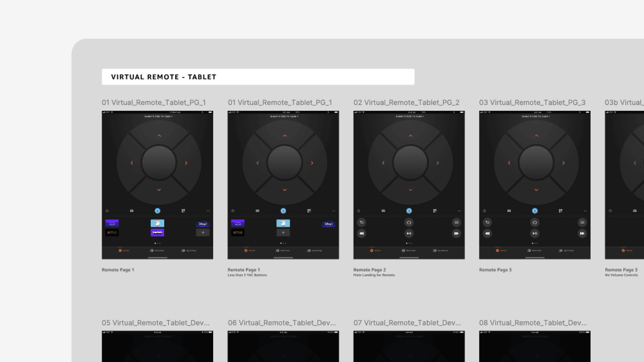Click the Back button in the PG_2 artboard
This screenshot has width=644, height=362.
[362, 222]
